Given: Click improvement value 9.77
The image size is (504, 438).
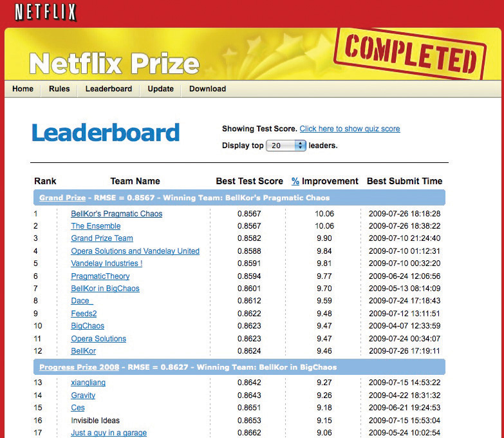Looking at the screenshot, I should point(324,276).
